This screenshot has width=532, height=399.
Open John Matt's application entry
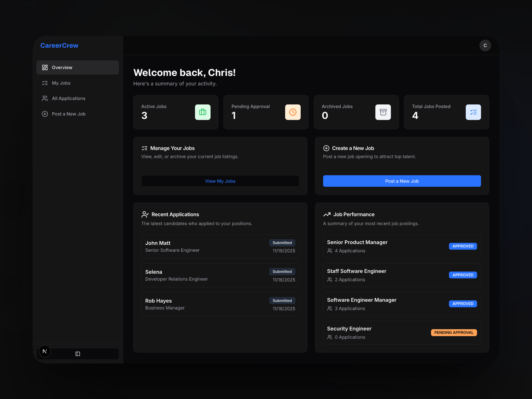point(220,246)
